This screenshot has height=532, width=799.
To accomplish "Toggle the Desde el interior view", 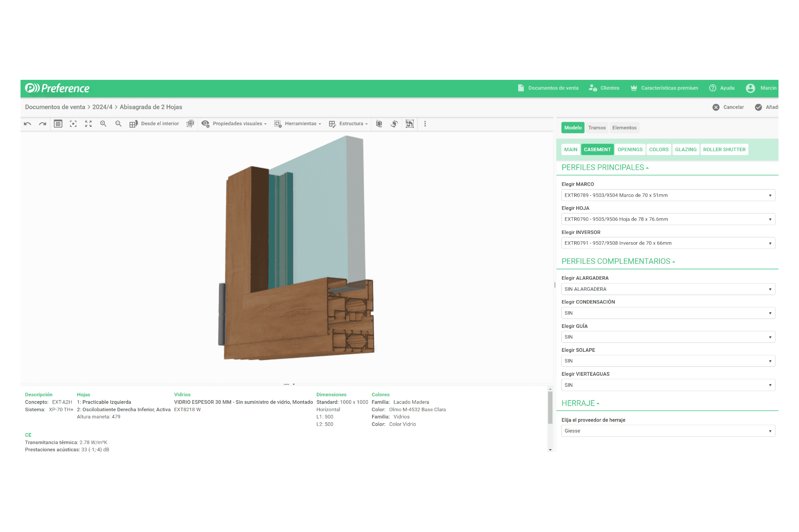I will point(155,124).
